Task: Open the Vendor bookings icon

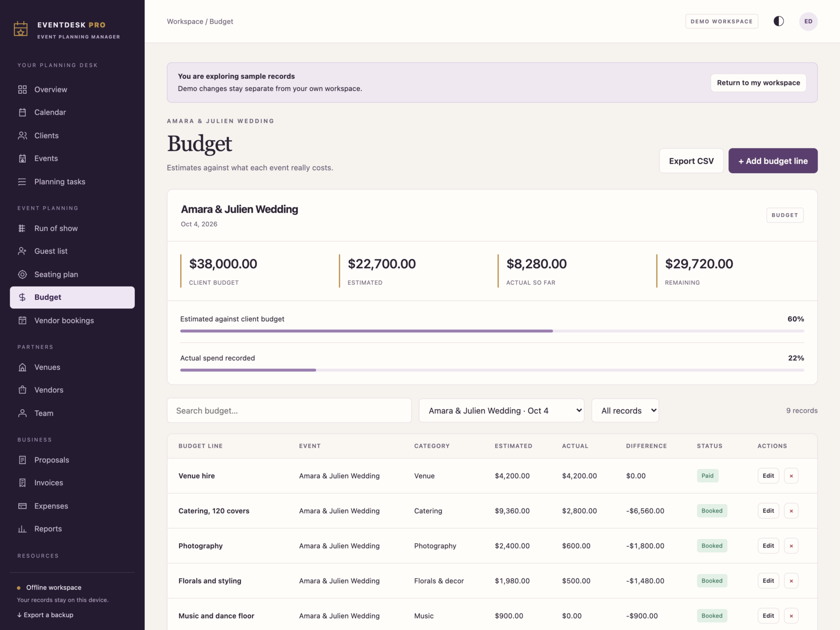Action: 22,320
